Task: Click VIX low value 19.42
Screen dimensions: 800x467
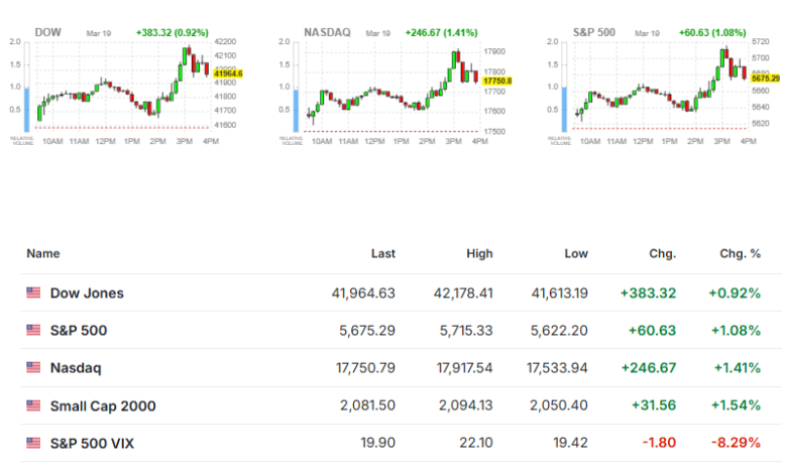Action: (570, 443)
